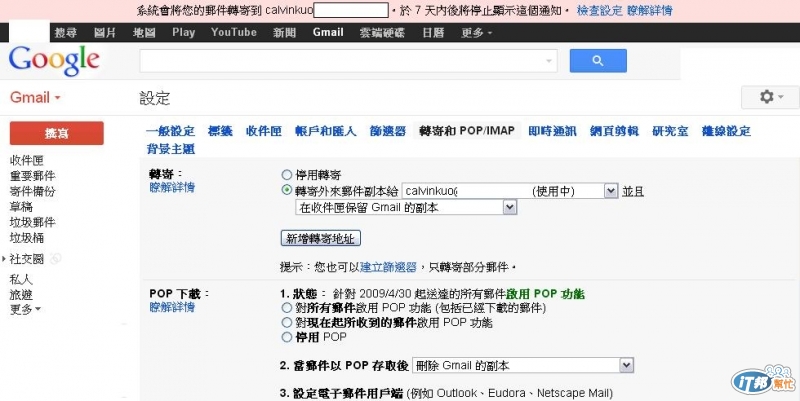The image size is (800, 401).
Task: Open the 旅遊 label in sidebar
Action: [21, 294]
